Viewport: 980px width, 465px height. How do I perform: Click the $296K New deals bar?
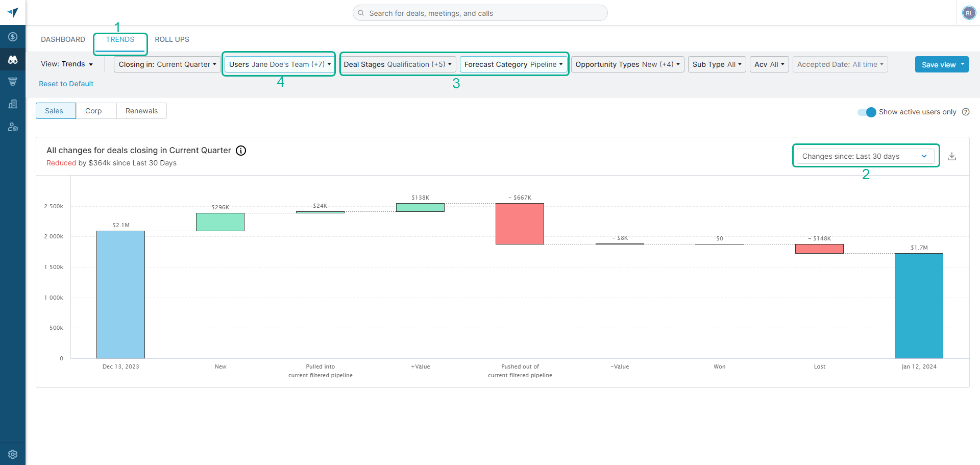[x=220, y=222]
